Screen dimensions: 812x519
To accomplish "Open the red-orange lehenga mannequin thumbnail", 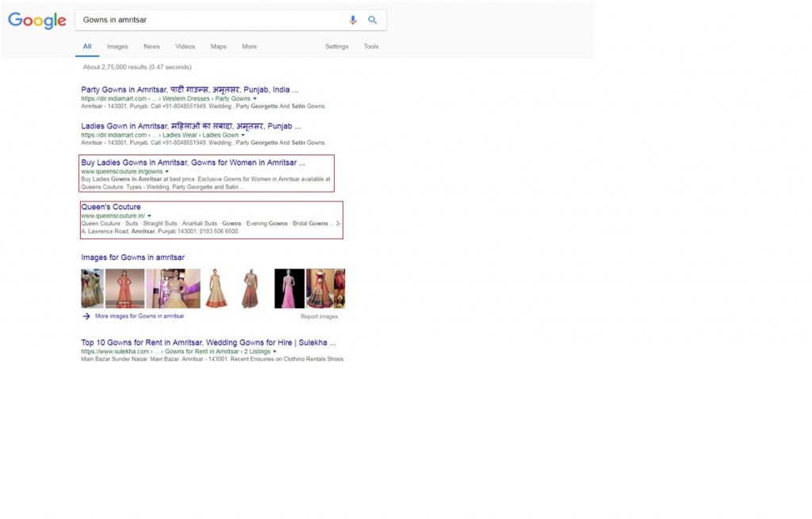I will (251, 288).
